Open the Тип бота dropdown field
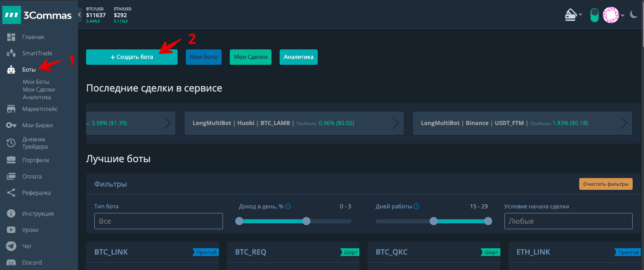This screenshot has height=270, width=644. click(159, 221)
